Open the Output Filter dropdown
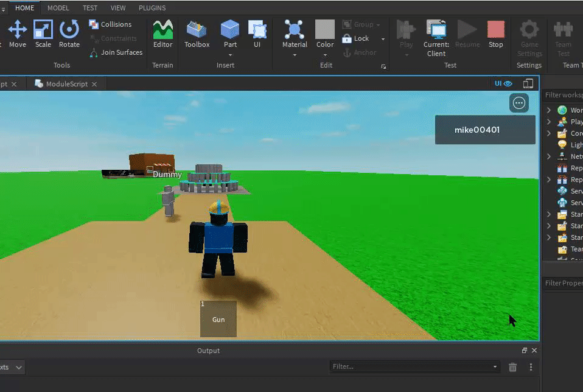The height and width of the screenshot is (392, 583). [x=495, y=366]
